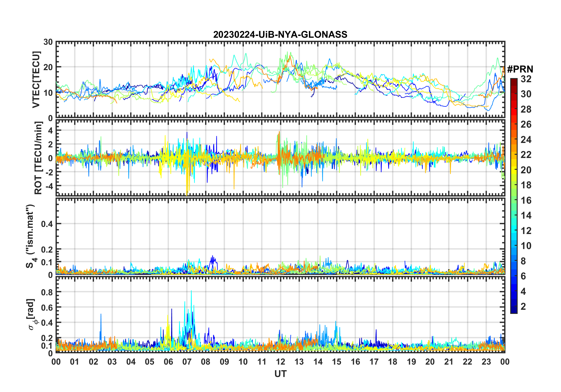Click the "19" hour tick label

[x=411, y=362]
